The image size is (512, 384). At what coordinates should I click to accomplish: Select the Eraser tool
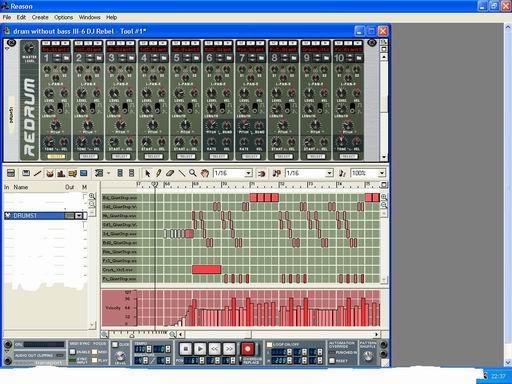click(x=170, y=173)
